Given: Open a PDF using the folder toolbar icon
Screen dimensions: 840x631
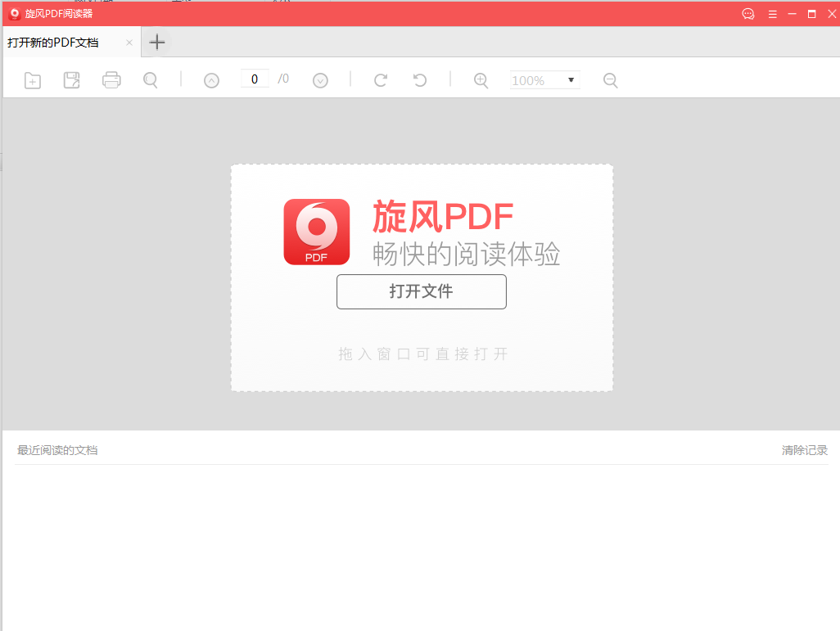Looking at the screenshot, I should pos(32,79).
